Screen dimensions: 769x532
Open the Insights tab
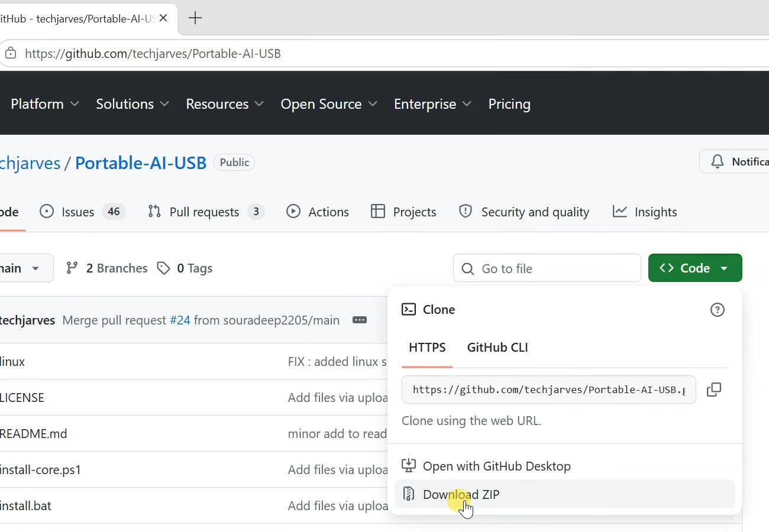[x=645, y=212]
